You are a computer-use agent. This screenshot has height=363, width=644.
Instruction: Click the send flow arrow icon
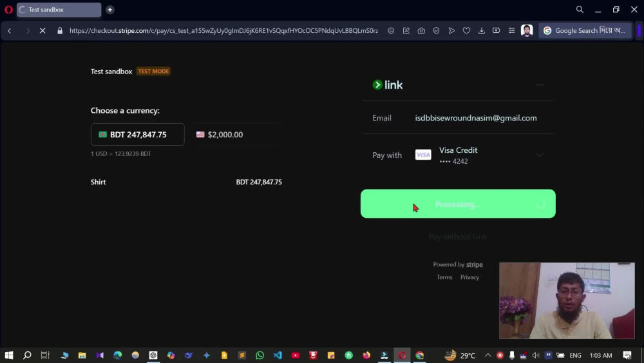click(451, 30)
